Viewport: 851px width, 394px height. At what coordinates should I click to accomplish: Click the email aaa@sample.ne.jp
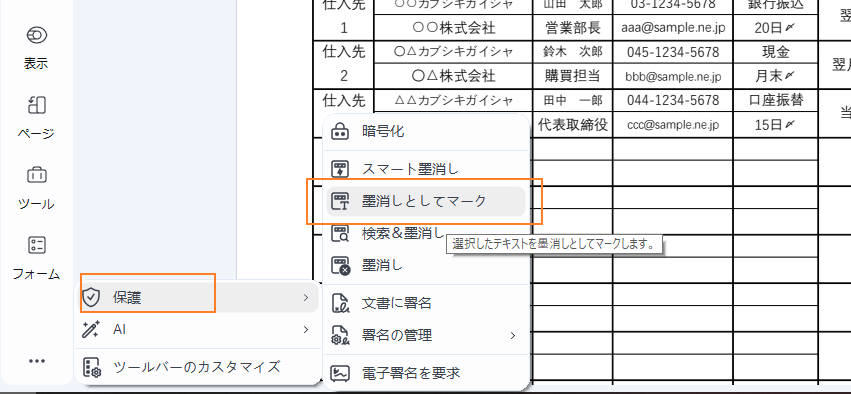click(x=674, y=28)
